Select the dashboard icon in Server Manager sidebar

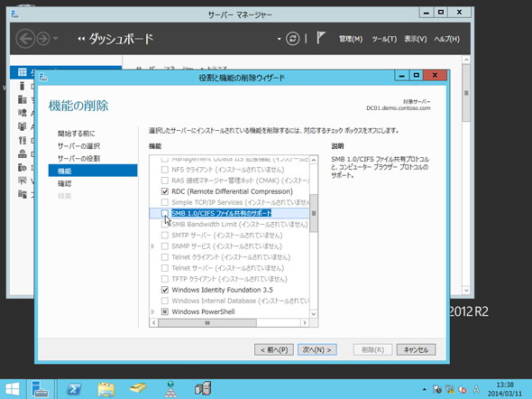pos(23,72)
